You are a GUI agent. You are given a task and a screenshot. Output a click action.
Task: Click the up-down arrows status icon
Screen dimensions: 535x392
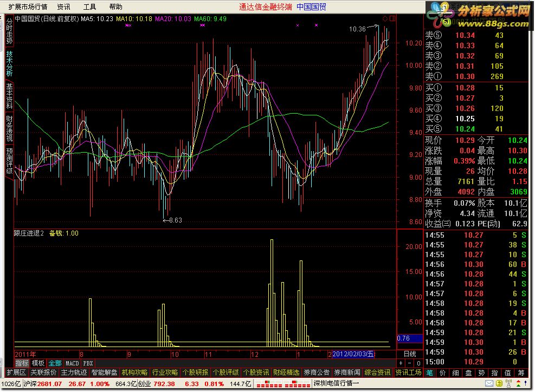[518, 384]
